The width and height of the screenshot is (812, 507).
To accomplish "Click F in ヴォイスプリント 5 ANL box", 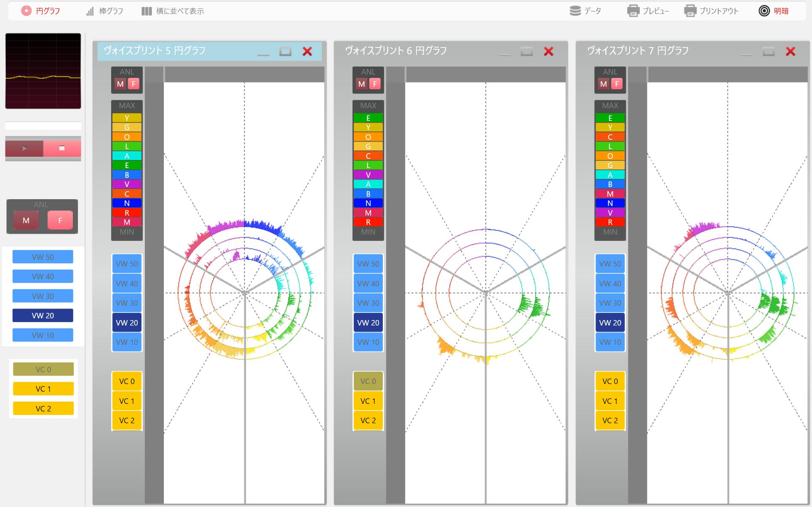I will pos(134,84).
